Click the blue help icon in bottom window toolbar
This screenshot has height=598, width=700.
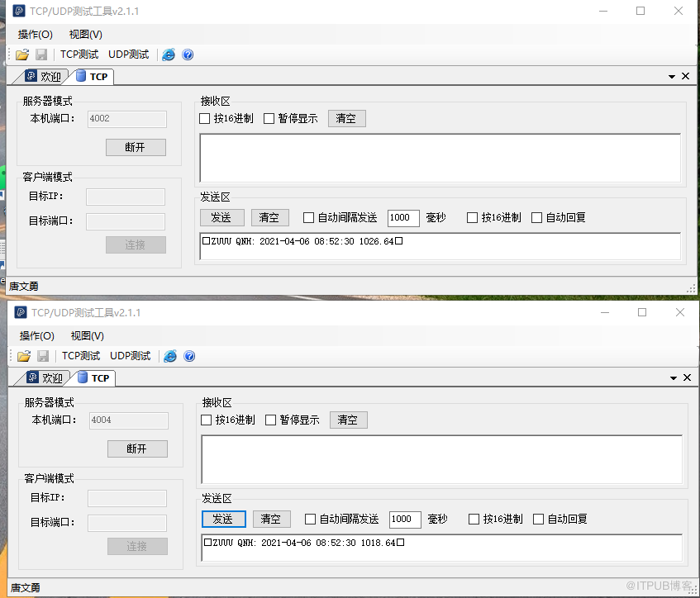click(x=189, y=356)
